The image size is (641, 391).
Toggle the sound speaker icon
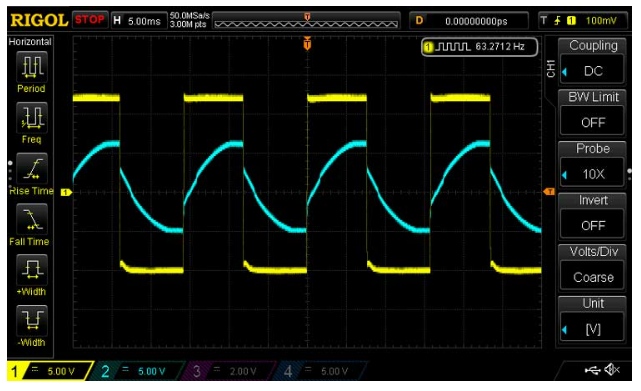pos(612,370)
